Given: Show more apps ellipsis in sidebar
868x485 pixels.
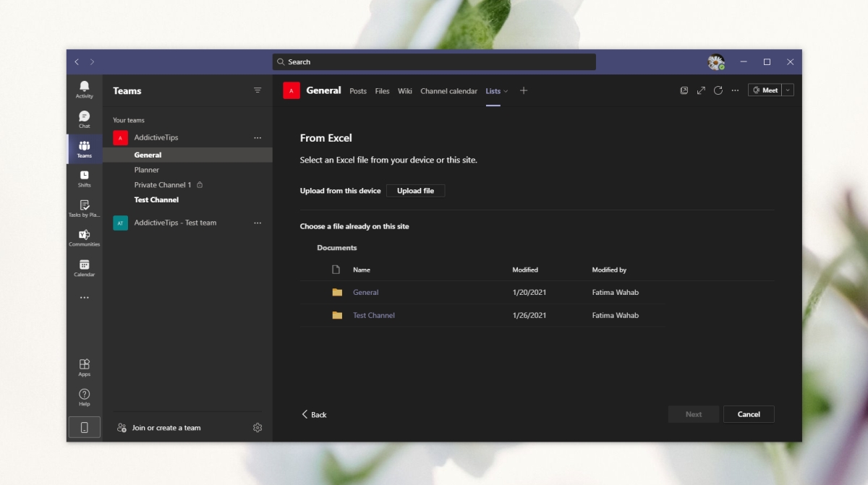Looking at the screenshot, I should pyautogui.click(x=85, y=298).
